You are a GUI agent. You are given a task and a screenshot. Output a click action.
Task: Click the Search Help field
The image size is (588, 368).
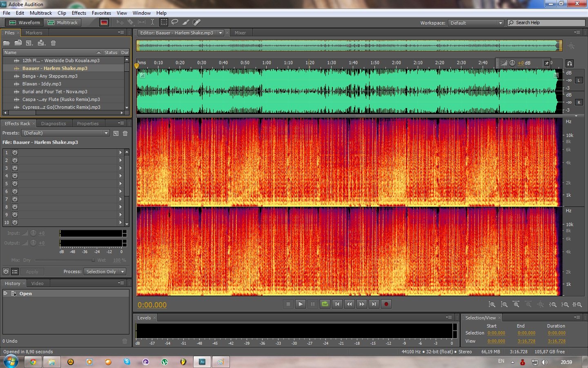(x=546, y=23)
